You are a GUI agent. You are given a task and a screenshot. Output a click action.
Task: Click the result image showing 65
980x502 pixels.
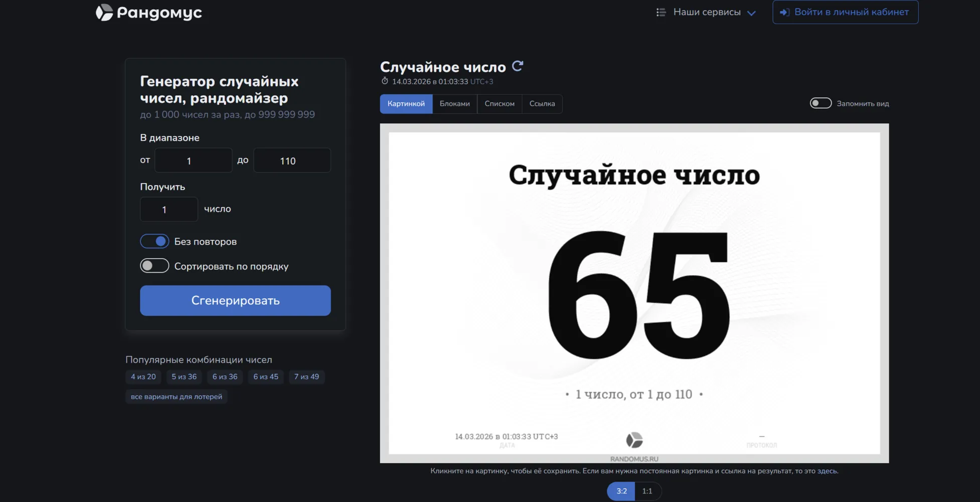634,293
